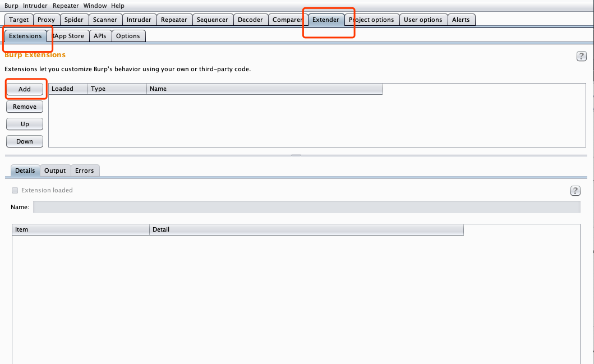This screenshot has height=364, width=594.
Task: Switch to the Output tab
Action: click(x=55, y=171)
